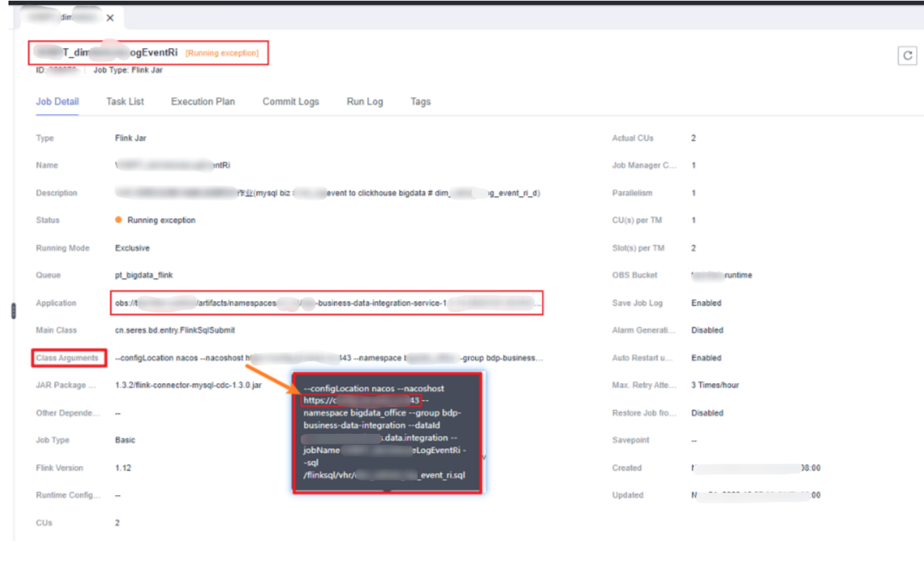Click the orange Running exception status dot
Image resolution: width=924 pixels, height=570 pixels.
click(x=119, y=220)
